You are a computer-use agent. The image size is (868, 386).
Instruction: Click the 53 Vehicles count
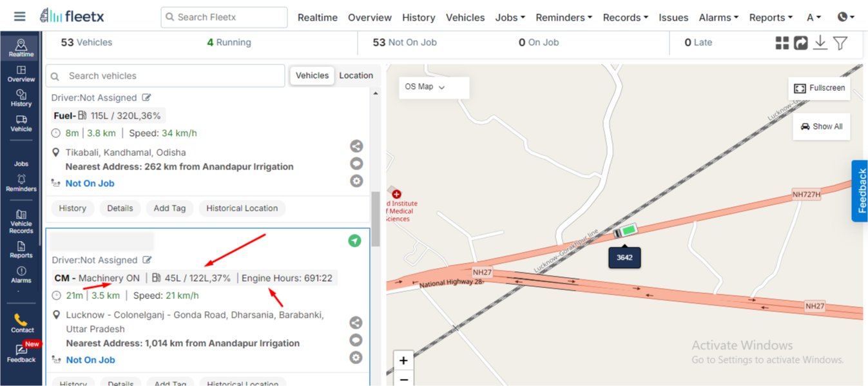[x=86, y=43]
